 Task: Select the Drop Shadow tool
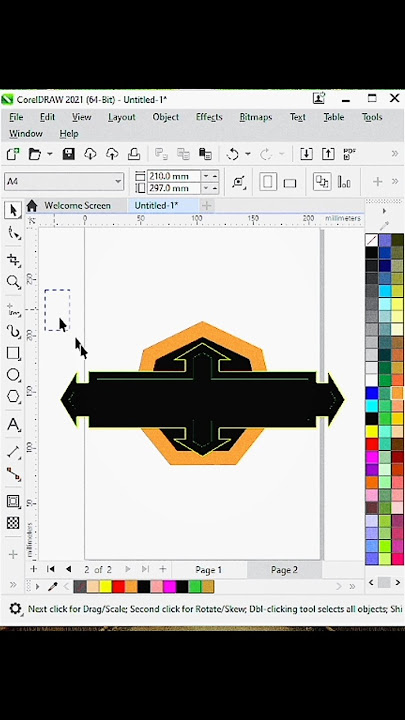[13, 501]
